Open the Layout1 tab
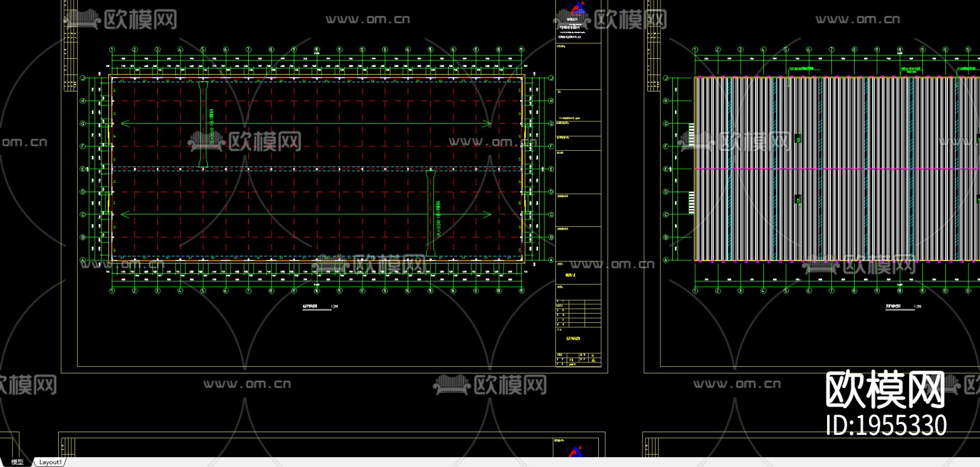 coord(50,462)
